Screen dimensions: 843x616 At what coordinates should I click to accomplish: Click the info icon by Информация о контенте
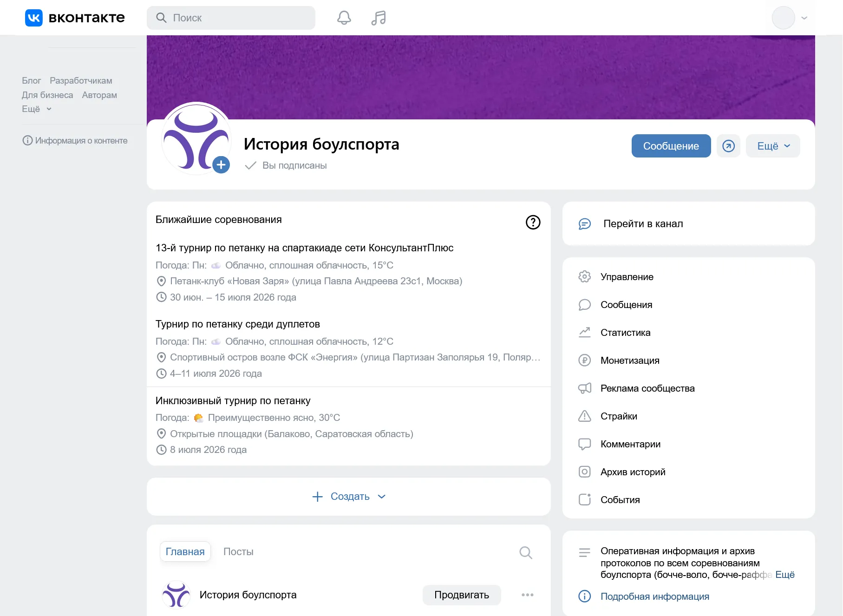[x=27, y=140]
